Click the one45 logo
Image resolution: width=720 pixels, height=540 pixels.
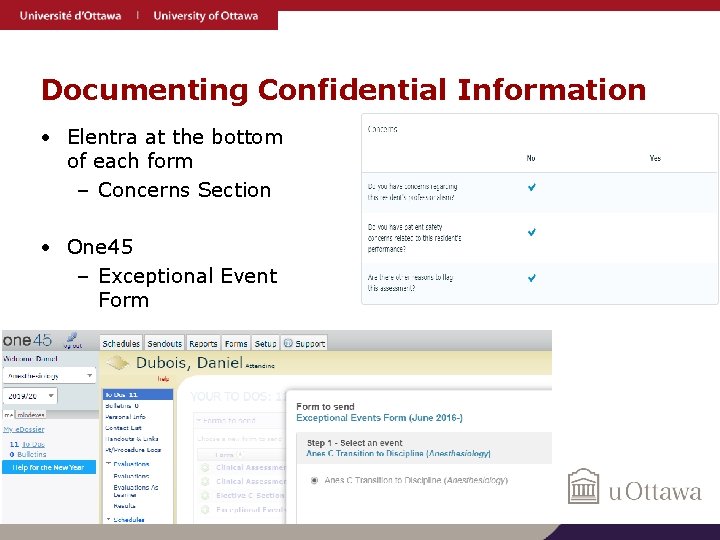[27, 340]
